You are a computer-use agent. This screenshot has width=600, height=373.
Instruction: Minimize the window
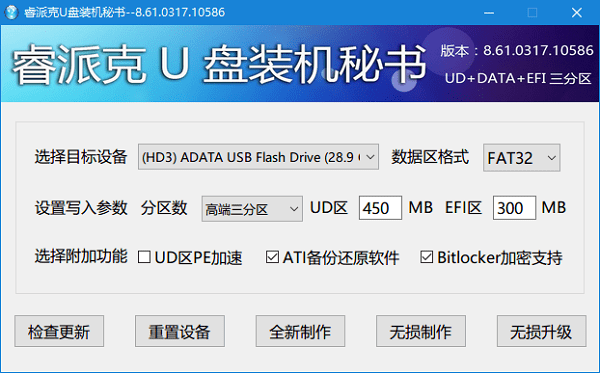[x=489, y=13]
